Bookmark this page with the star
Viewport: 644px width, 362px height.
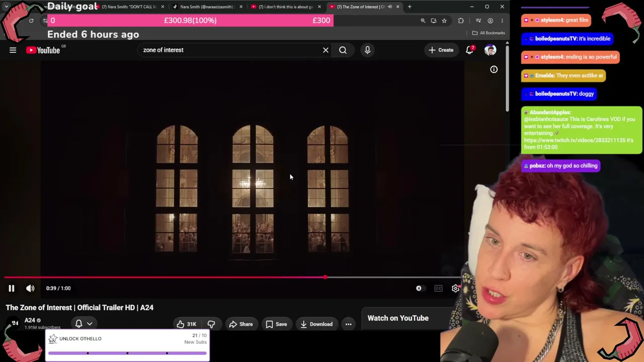click(x=444, y=21)
